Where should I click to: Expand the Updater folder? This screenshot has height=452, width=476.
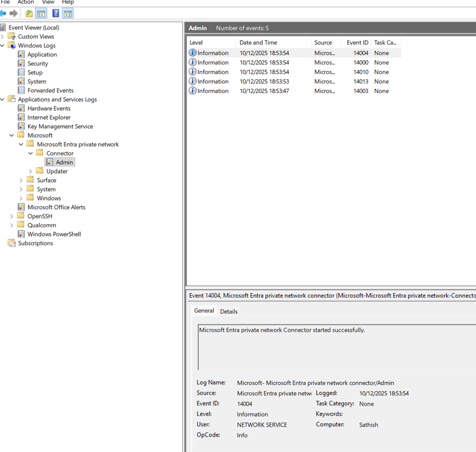coord(31,171)
